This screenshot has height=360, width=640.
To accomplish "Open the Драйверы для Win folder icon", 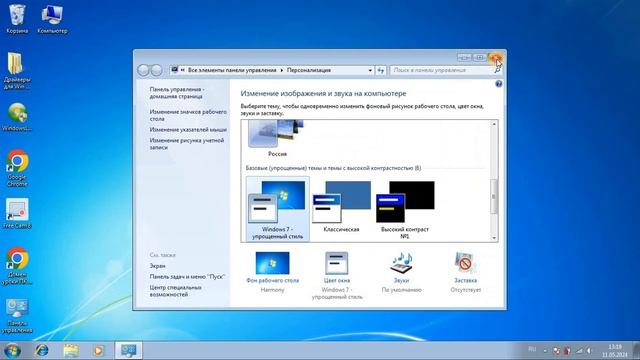I will tap(17, 70).
